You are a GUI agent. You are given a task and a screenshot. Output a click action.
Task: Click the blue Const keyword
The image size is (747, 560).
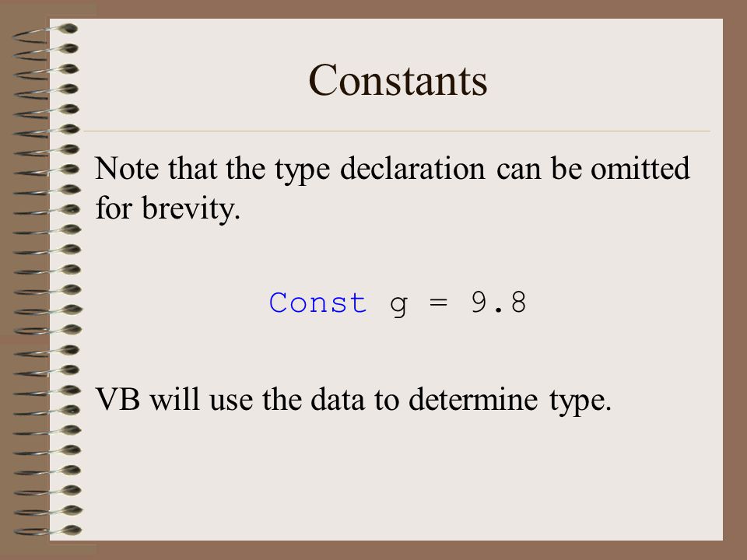[x=317, y=303]
